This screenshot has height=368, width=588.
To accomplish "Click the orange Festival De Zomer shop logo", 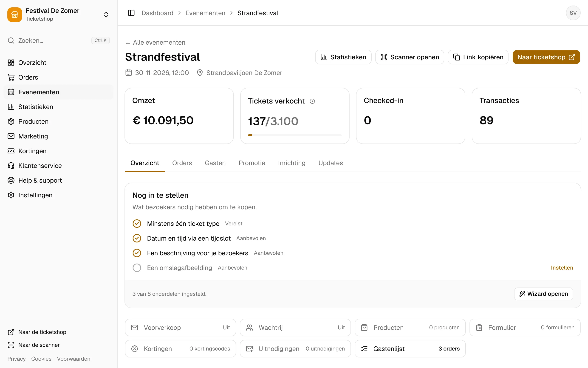I will [x=14, y=14].
